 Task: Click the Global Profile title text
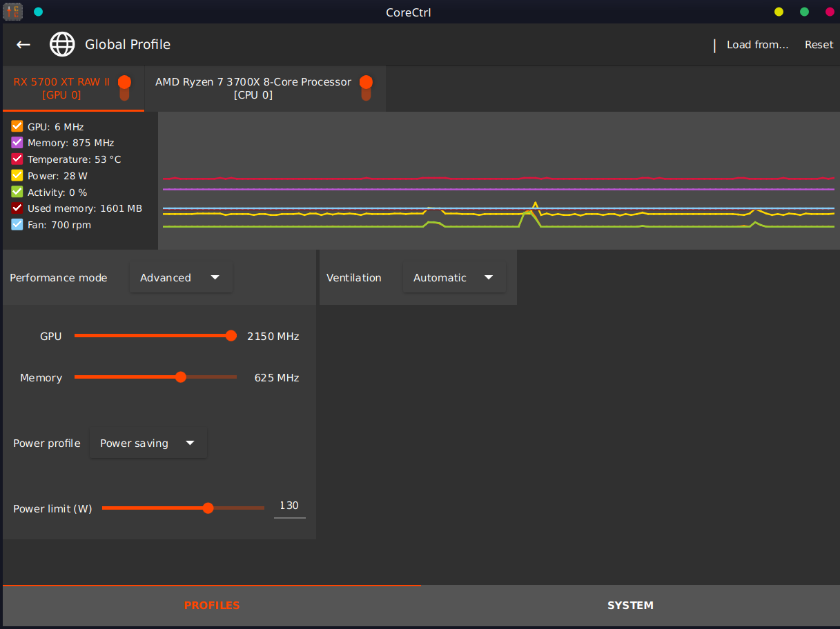[x=128, y=45]
